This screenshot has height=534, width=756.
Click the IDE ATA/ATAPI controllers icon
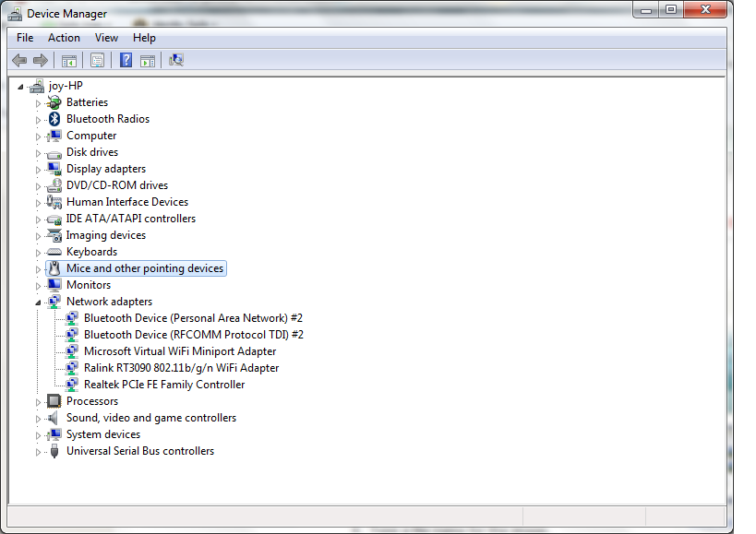point(54,220)
